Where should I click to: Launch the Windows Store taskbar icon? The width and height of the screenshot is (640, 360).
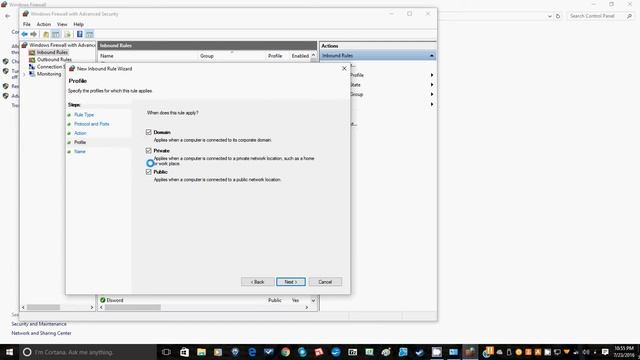click(x=184, y=352)
